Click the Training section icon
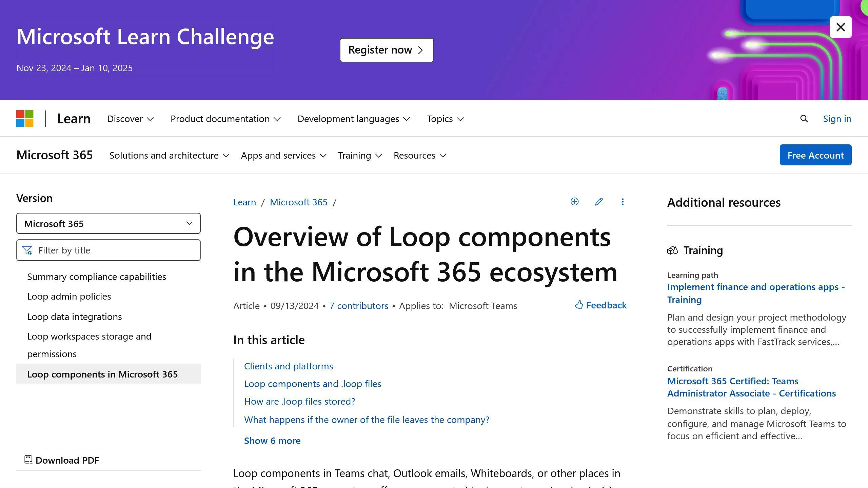Screen dimensions: 868x488 tap(672, 250)
